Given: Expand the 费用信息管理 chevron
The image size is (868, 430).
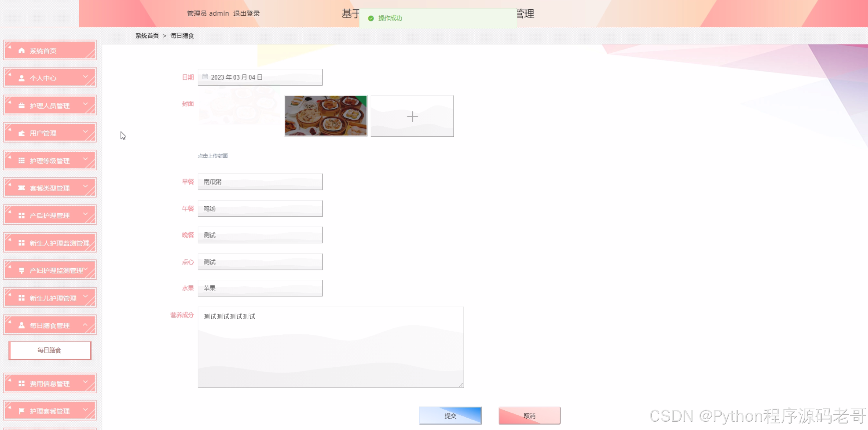Looking at the screenshot, I should [85, 382].
